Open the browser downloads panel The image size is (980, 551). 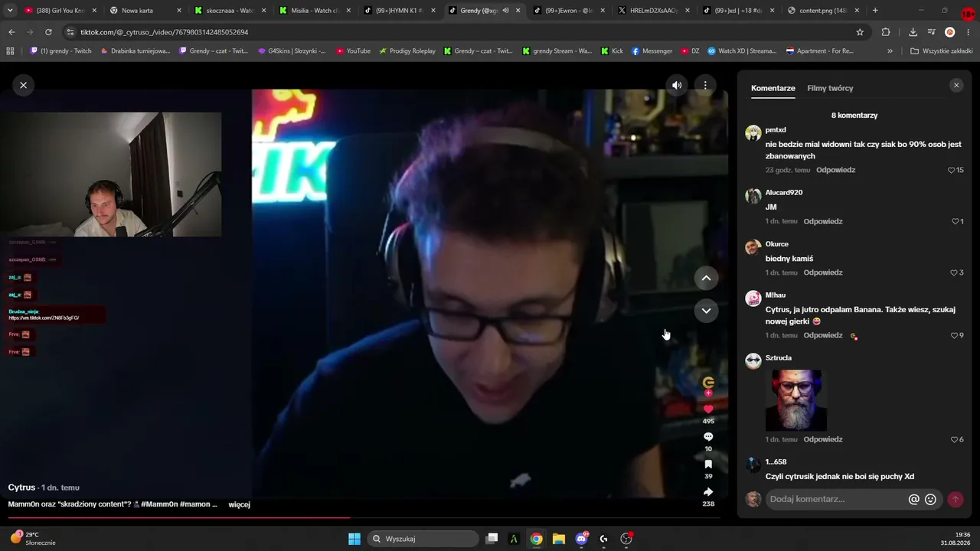pyautogui.click(x=913, y=32)
